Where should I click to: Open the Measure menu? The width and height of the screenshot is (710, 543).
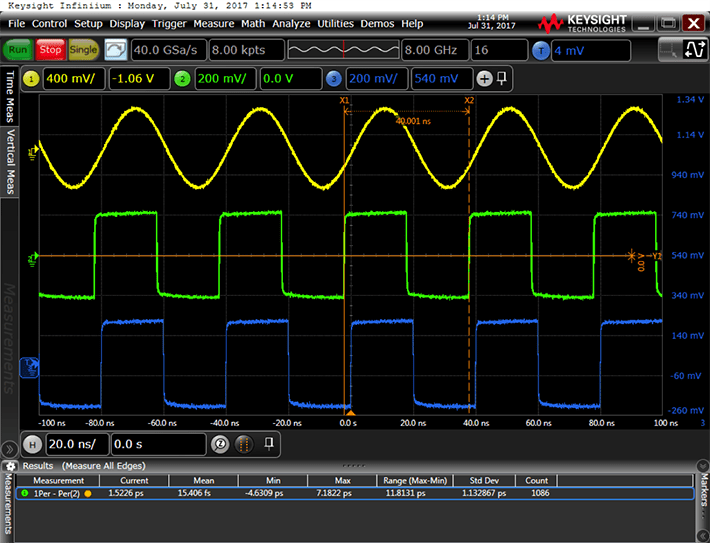(213, 23)
